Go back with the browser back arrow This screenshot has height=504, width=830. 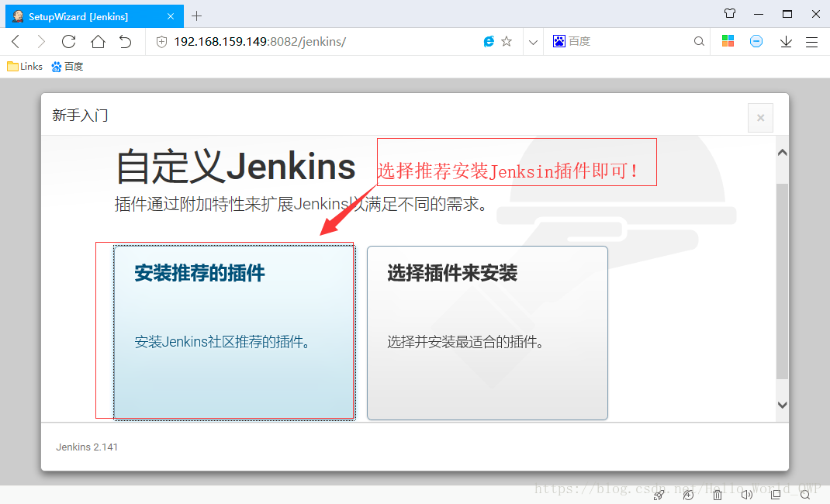pos(16,41)
